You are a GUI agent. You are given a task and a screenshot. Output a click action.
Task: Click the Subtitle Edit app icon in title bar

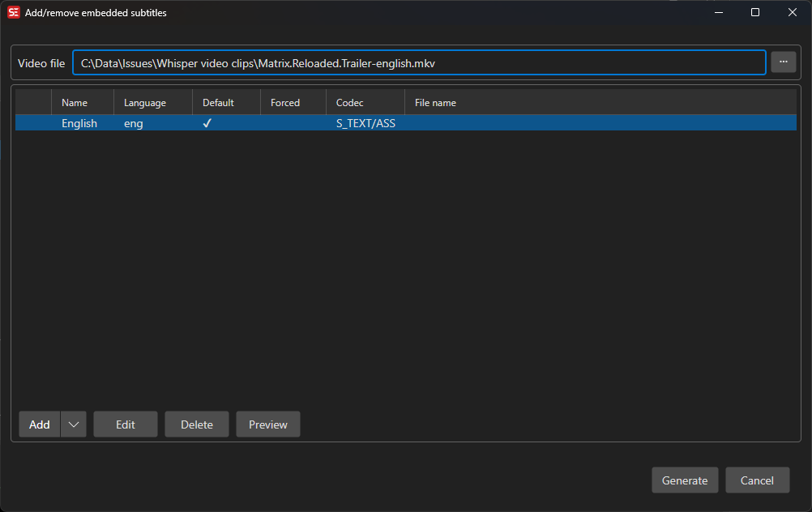[x=14, y=12]
